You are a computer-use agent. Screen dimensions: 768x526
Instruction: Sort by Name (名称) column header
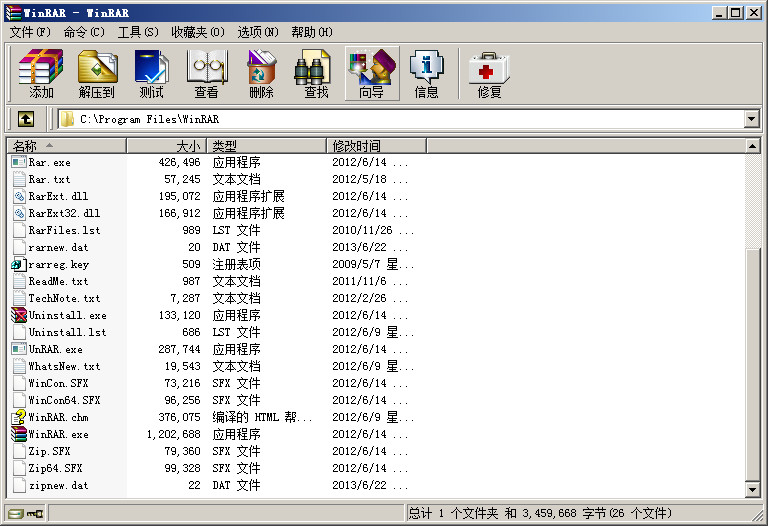tap(67, 145)
